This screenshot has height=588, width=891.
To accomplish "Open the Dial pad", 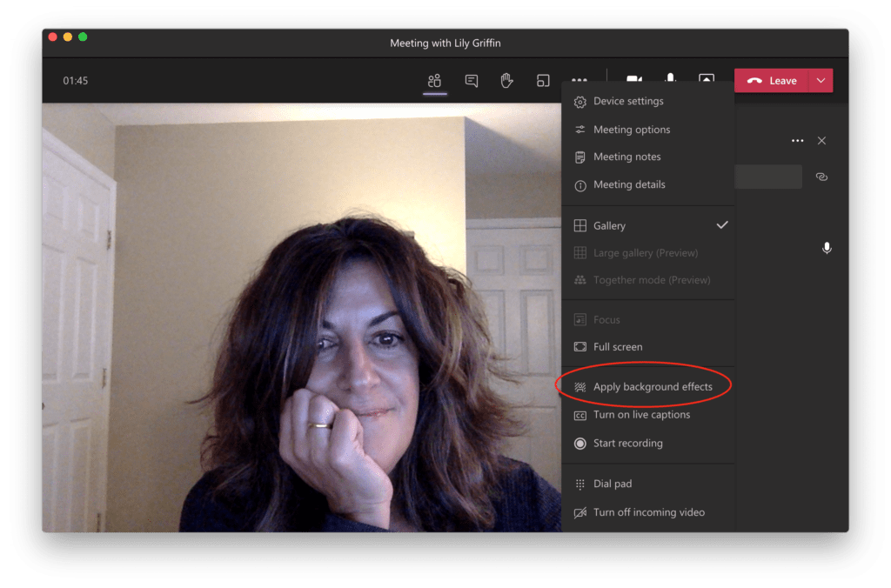I will [x=647, y=484].
